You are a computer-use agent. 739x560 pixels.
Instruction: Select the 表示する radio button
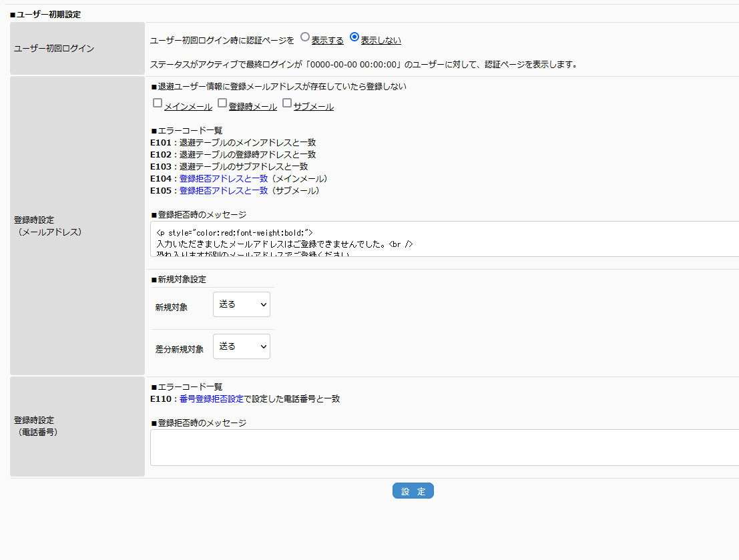pos(305,38)
